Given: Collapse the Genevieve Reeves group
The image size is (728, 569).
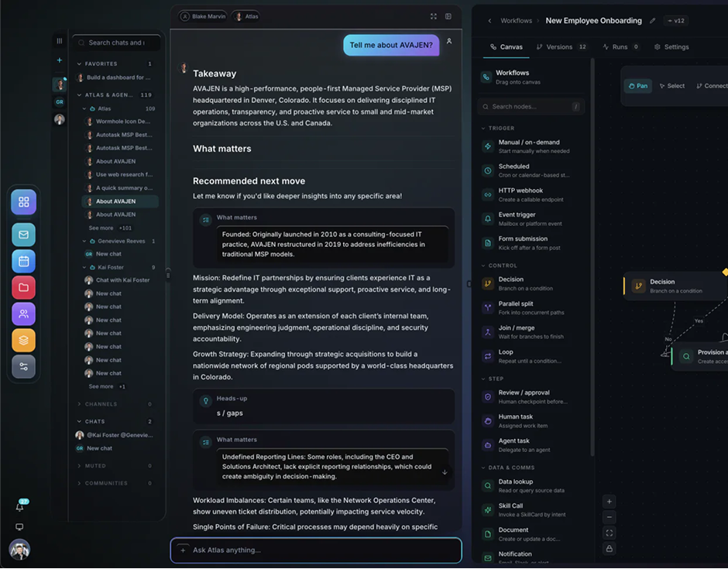Looking at the screenshot, I should [x=84, y=242].
